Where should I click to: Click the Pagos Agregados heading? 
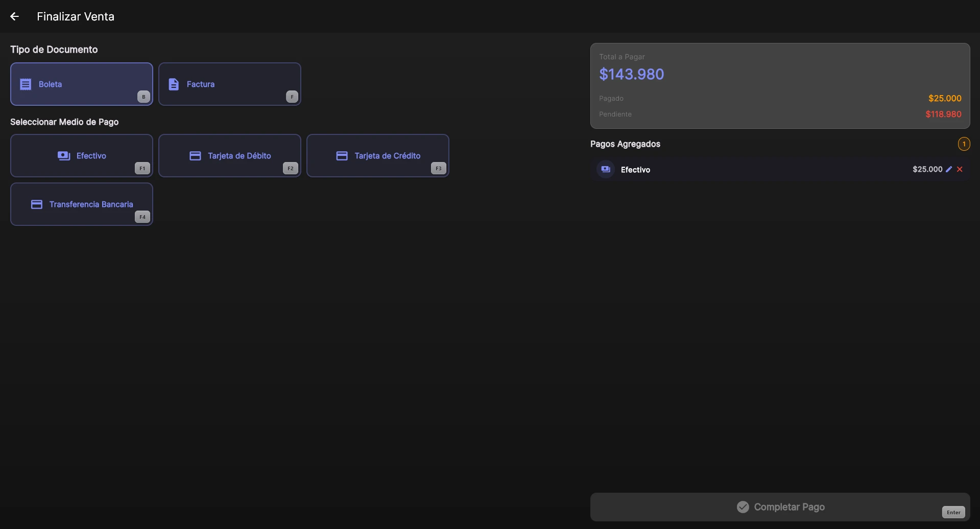click(x=625, y=144)
